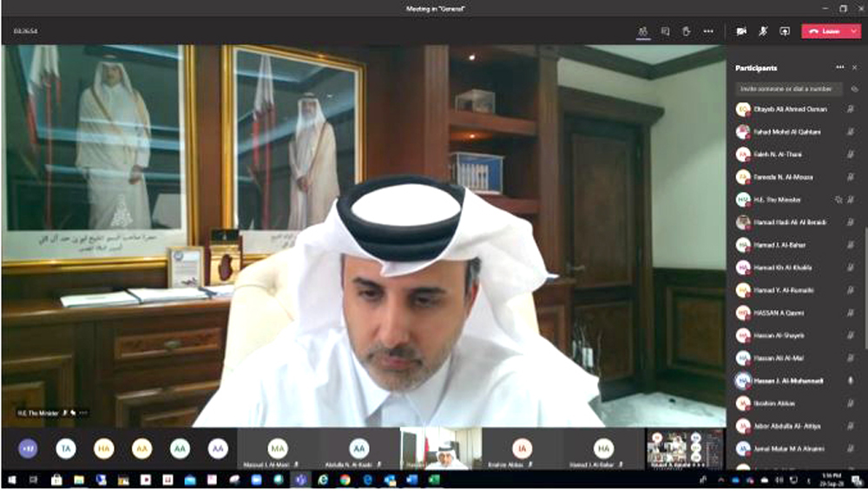The width and height of the screenshot is (868, 491).
Task: Click the muted mic icon for Fahad Mohd Al Qahtani
Action: 851,132
